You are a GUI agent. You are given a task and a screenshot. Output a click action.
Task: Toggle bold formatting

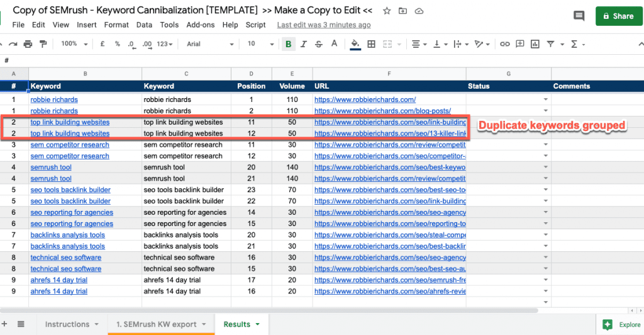click(289, 44)
